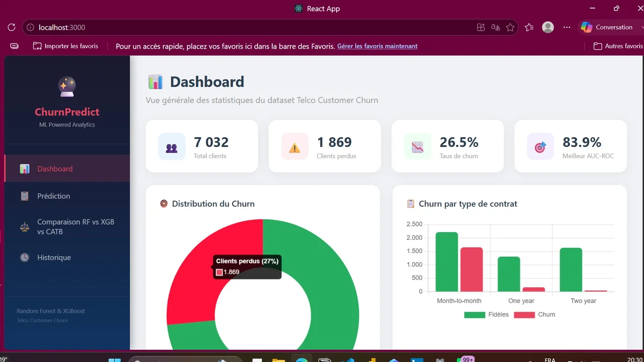Viewport: 644px width, 362px height.
Task: Toggle the Fidèles legend entry
Action: point(486,315)
